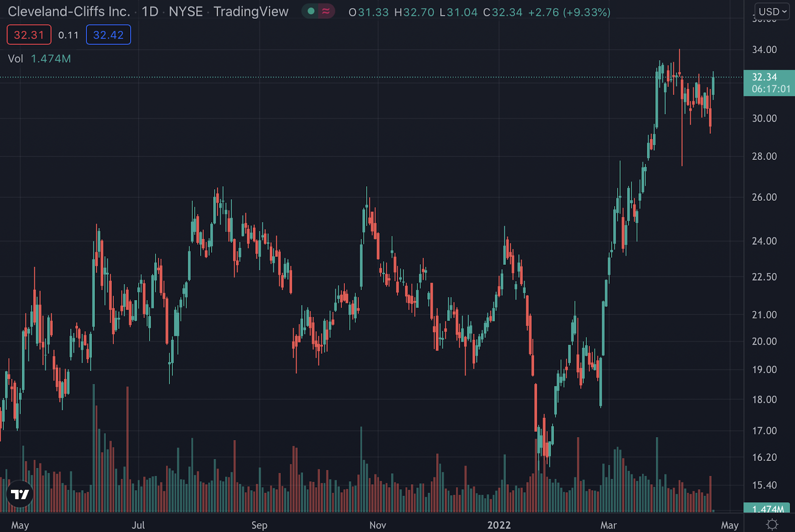Click the 19.00 price axis label

[764, 370]
